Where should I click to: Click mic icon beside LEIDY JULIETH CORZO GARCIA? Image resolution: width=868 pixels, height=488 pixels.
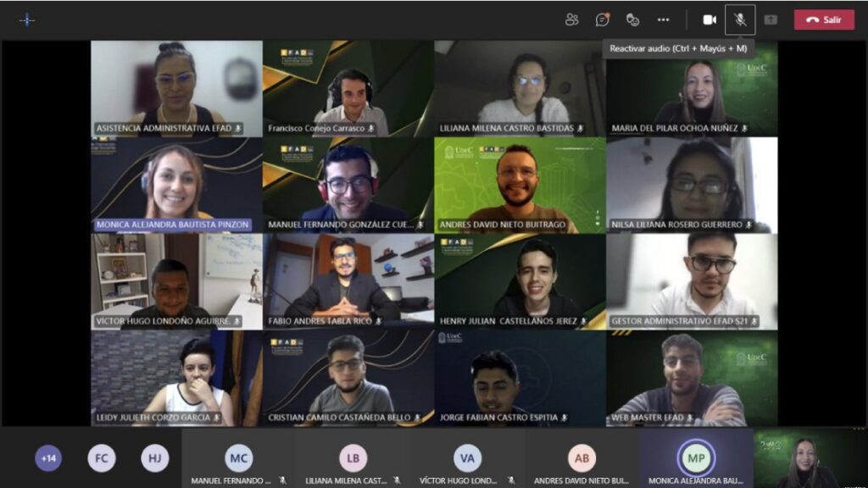tap(216, 418)
